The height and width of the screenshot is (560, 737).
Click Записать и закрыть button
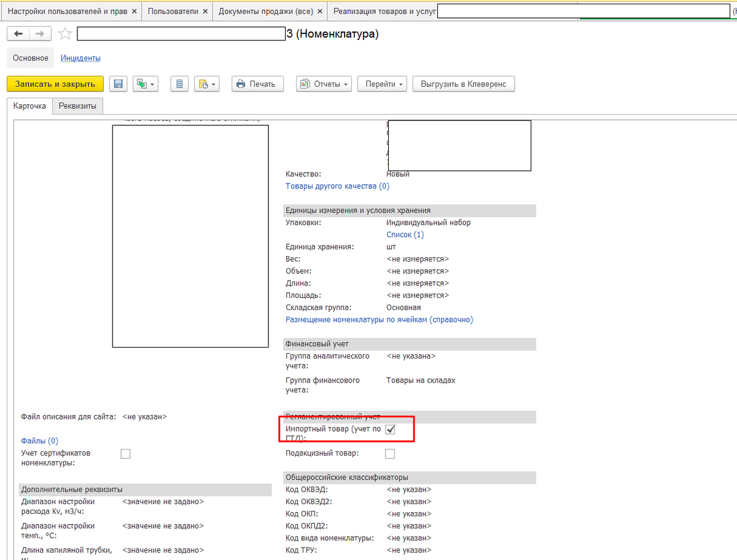55,84
